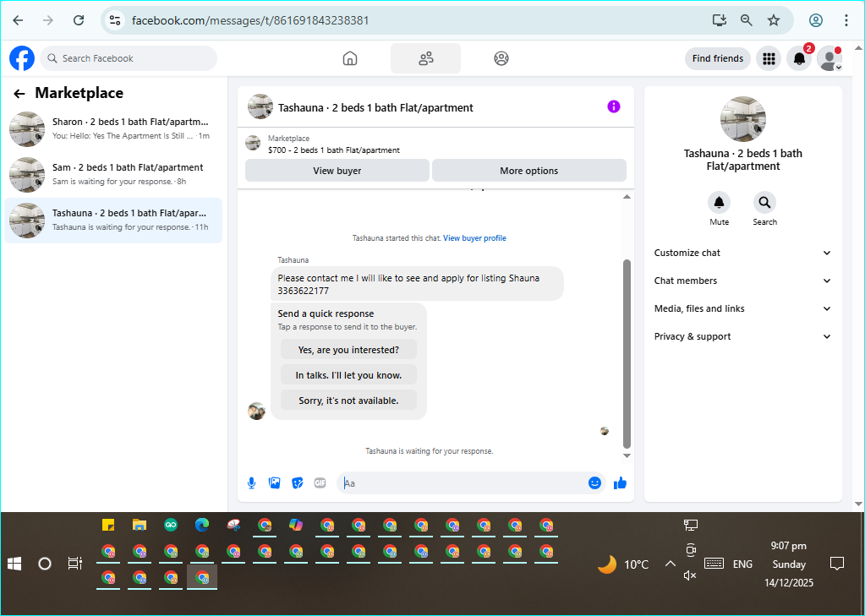Open conversation information purple icon
The width and height of the screenshot is (865, 616).
[x=613, y=106]
